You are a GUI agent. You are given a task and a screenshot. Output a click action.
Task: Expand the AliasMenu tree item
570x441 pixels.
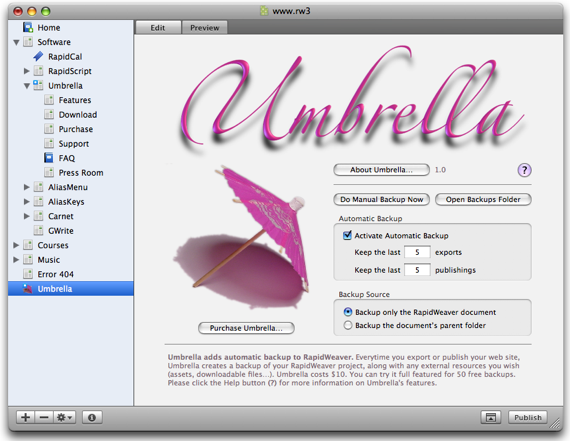point(27,187)
